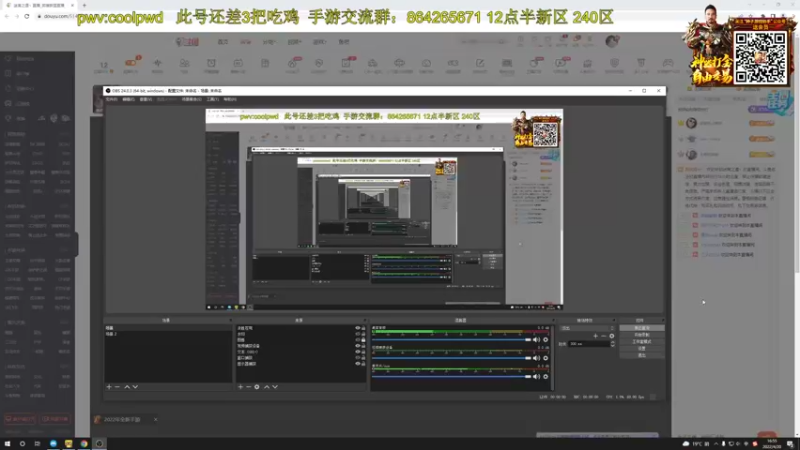The width and height of the screenshot is (800, 450).
Task: Open audio settings gear for 视频捕获设备 mixer channel
Action: pos(545,358)
